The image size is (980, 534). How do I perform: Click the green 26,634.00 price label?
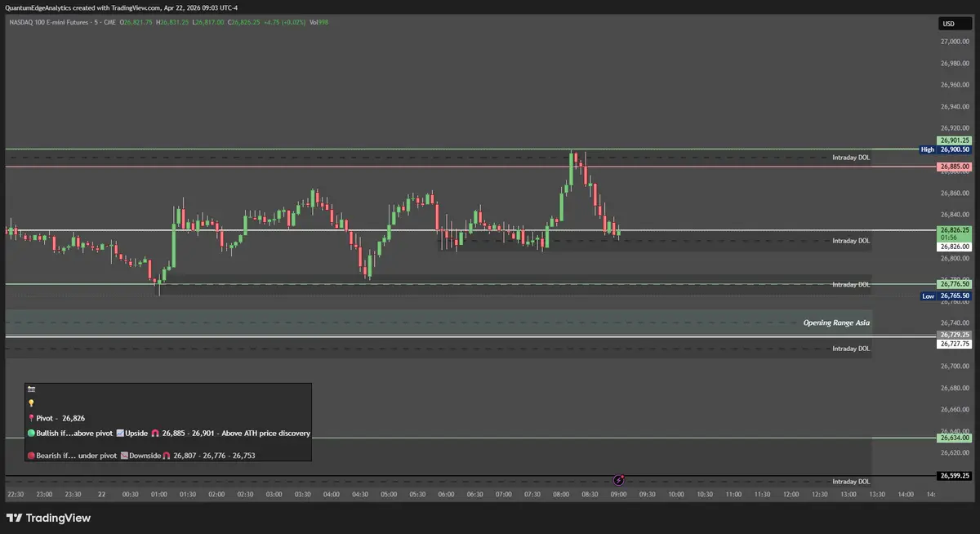955,438
